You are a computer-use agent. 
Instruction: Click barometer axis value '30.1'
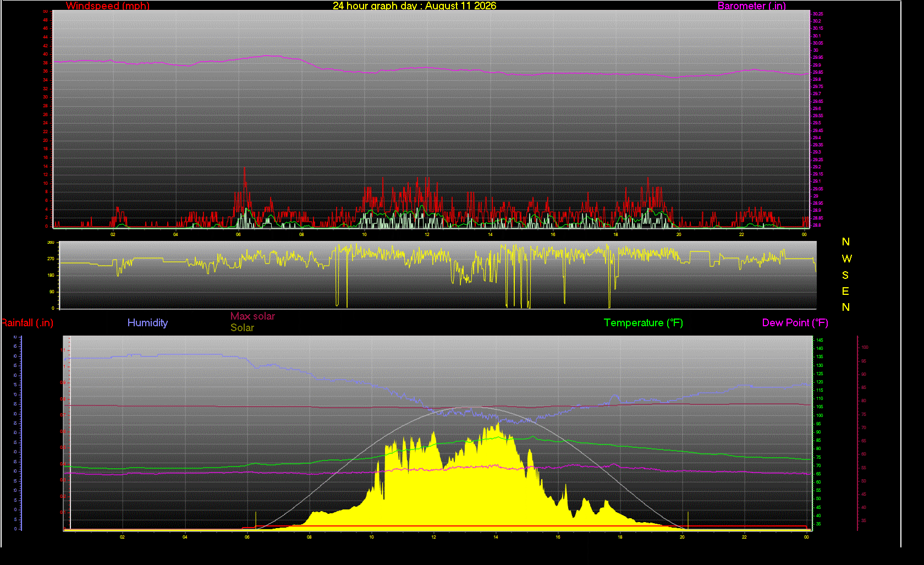click(817, 36)
